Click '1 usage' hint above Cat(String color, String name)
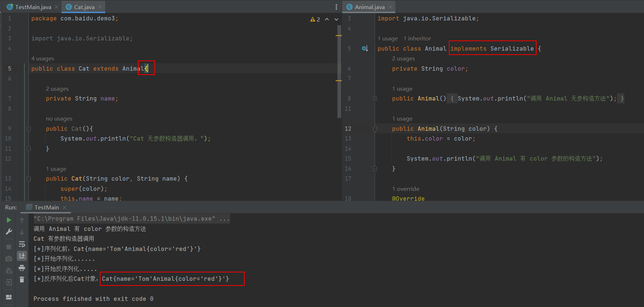 tap(56, 169)
